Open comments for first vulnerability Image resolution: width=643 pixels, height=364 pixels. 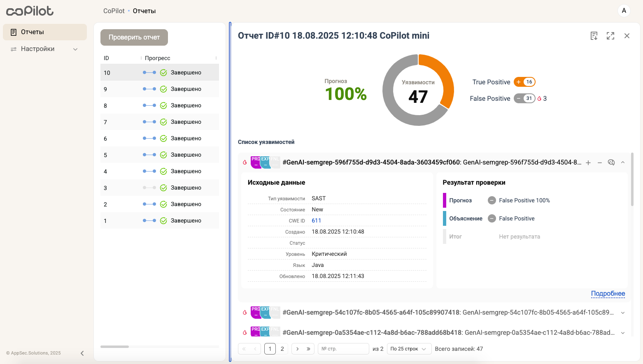click(x=611, y=162)
